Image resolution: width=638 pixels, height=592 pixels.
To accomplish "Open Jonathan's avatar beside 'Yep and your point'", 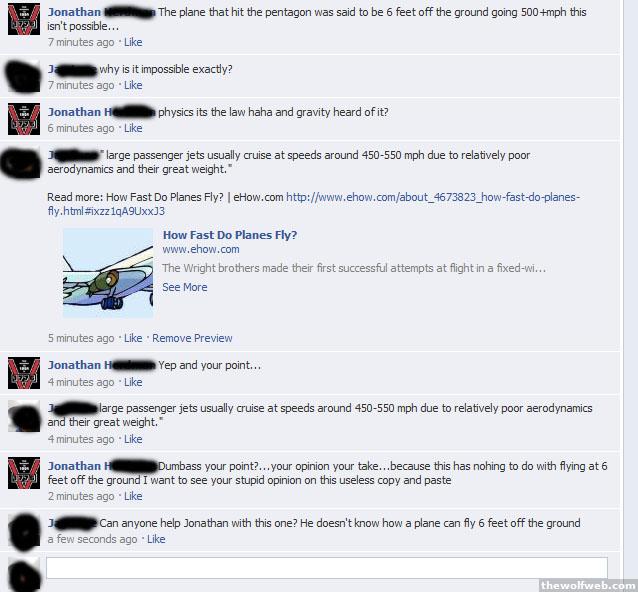I will (x=24, y=373).
